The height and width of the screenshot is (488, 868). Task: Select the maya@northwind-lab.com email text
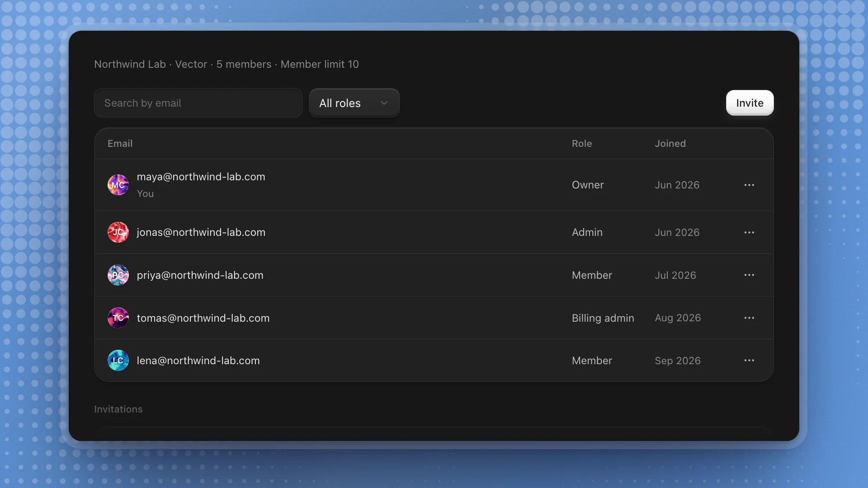tap(201, 177)
